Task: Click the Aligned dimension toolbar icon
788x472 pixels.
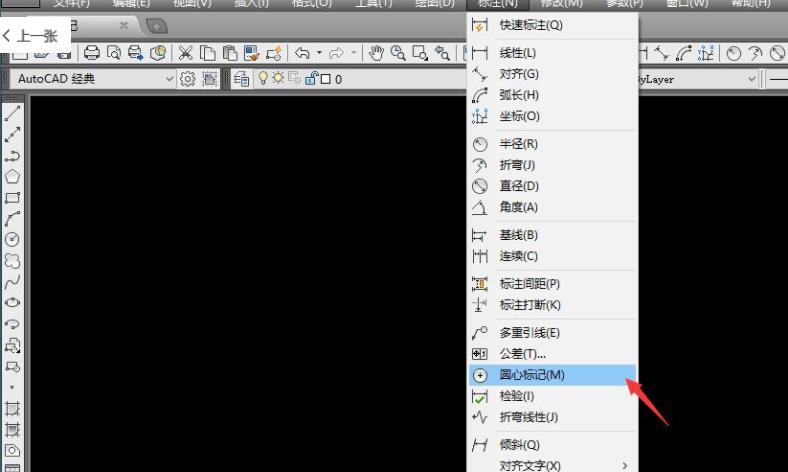Action: pos(661,53)
